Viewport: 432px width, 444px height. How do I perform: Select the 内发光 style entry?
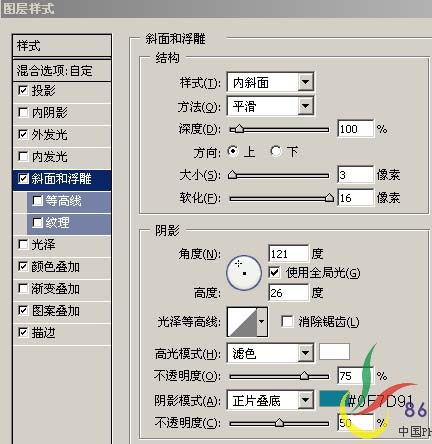(62, 157)
